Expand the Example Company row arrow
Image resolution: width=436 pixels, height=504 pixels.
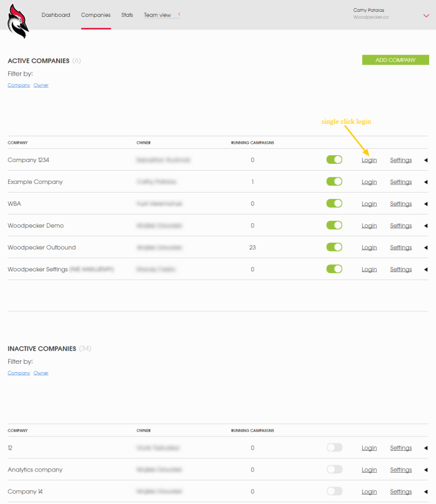click(x=426, y=182)
